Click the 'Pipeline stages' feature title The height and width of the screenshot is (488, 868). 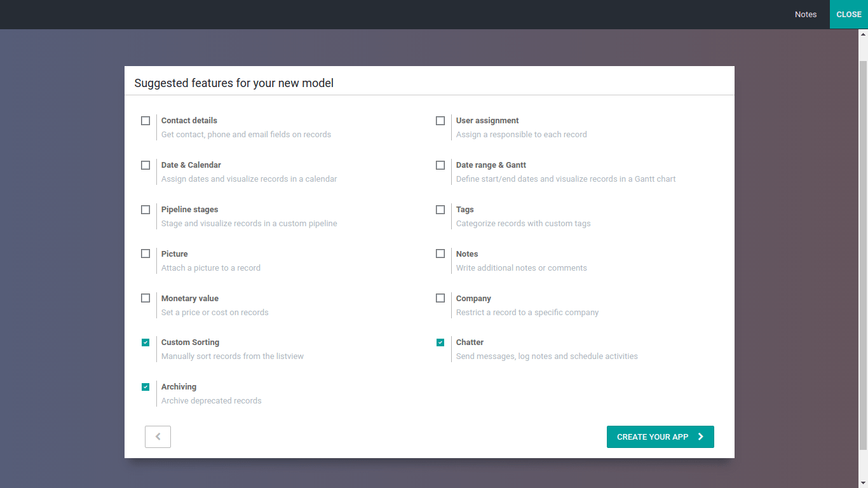[x=189, y=210]
